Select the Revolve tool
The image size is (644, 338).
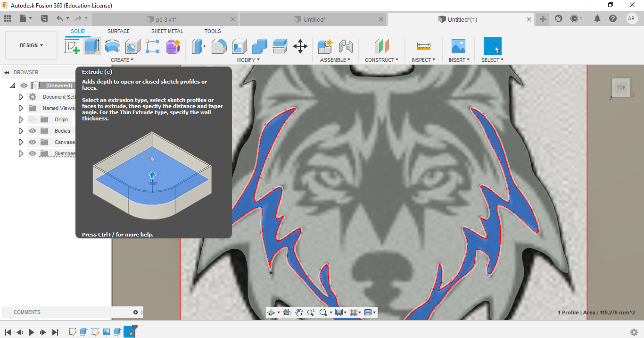(112, 46)
